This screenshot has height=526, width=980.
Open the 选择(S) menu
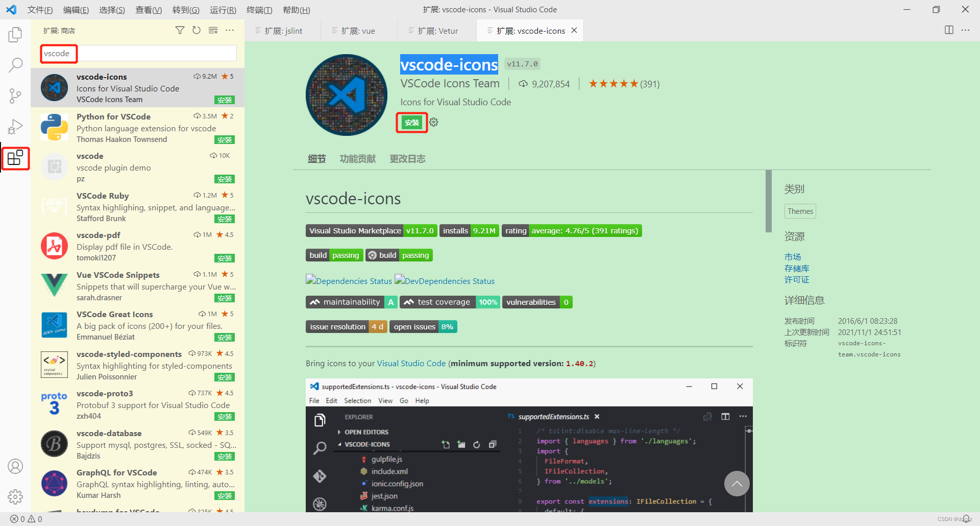pos(112,10)
